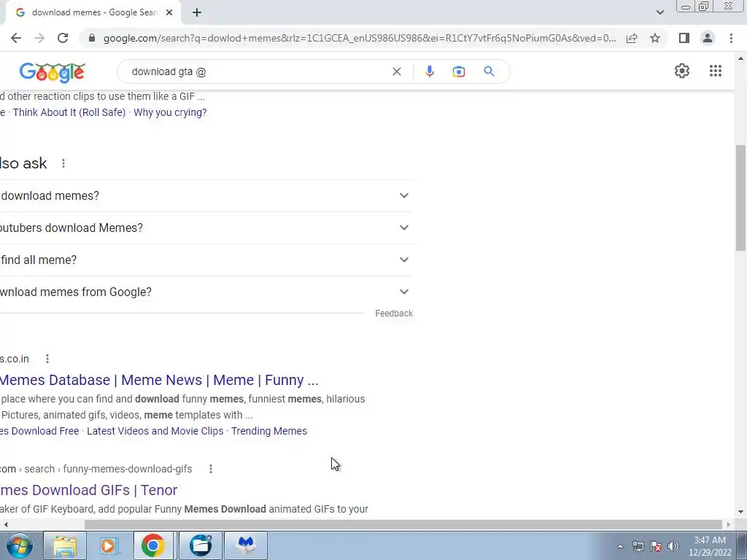The image size is (747, 560).
Task: Open Download Free sitelink
Action: point(39,431)
